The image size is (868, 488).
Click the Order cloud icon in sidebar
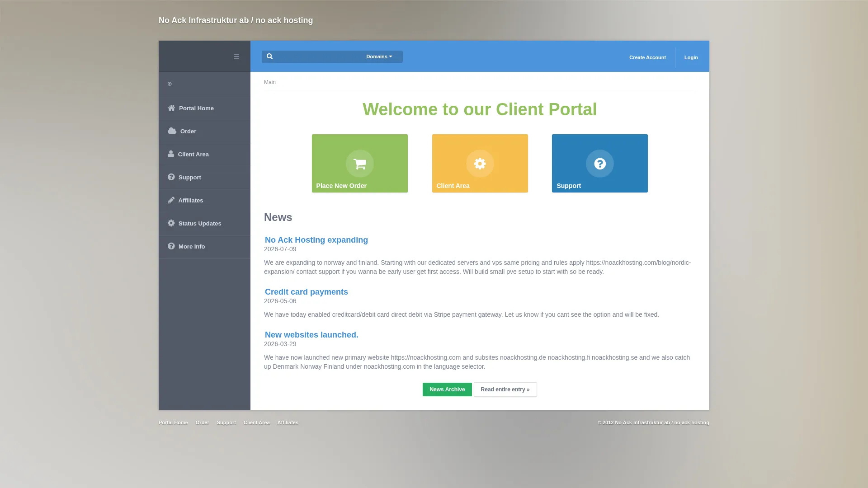(172, 131)
